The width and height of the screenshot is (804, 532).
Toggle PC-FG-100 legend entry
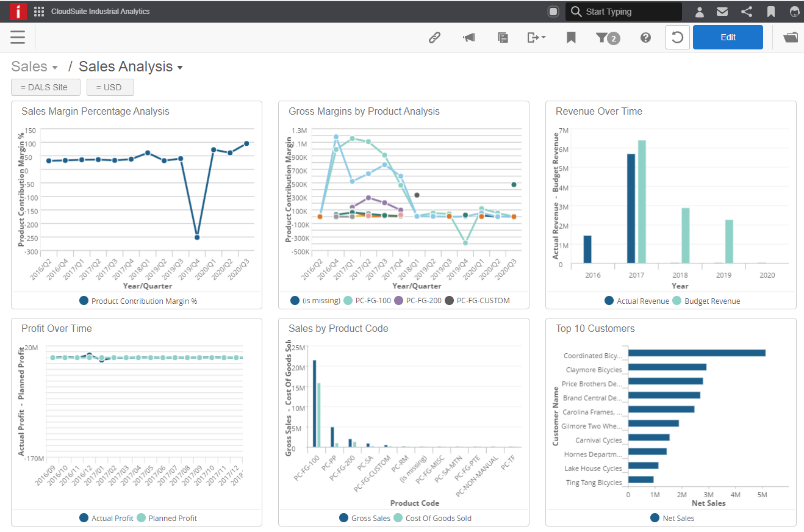pyautogui.click(x=367, y=301)
